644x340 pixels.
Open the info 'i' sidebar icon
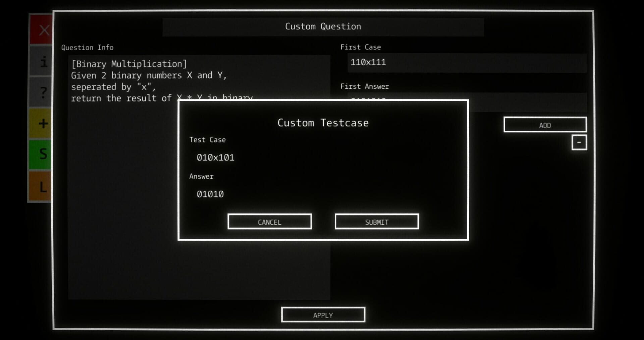click(x=42, y=62)
